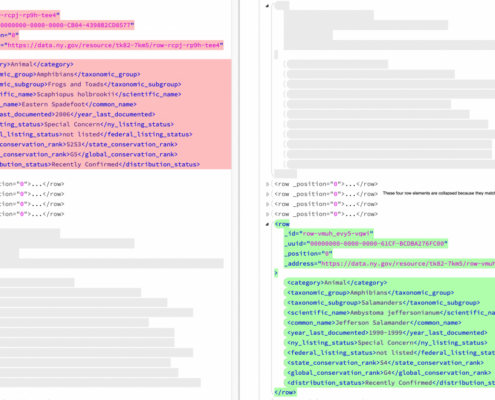Click the row-vmuh_evy5-vqwi _id attribute
Viewport: 495px width, 400px height.
tap(329, 234)
